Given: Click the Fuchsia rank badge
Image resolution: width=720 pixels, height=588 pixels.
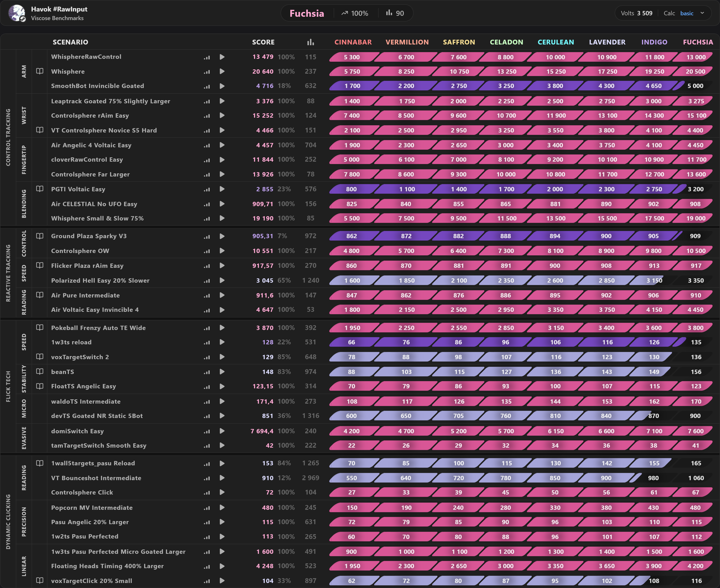Looking at the screenshot, I should tap(306, 13).
